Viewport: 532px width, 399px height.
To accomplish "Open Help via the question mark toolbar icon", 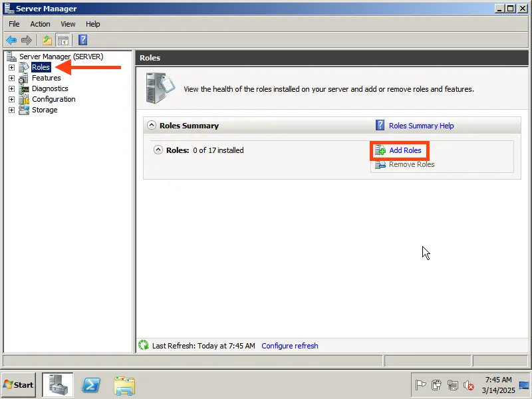I will pos(83,40).
